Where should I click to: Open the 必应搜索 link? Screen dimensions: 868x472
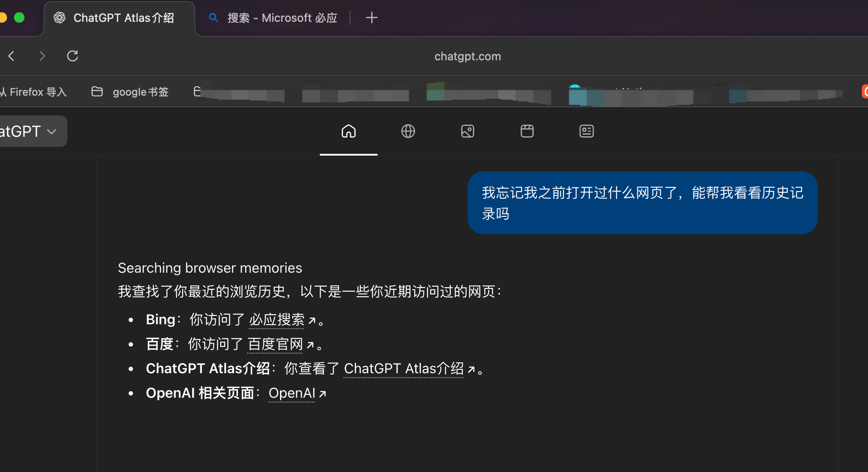pos(277,320)
